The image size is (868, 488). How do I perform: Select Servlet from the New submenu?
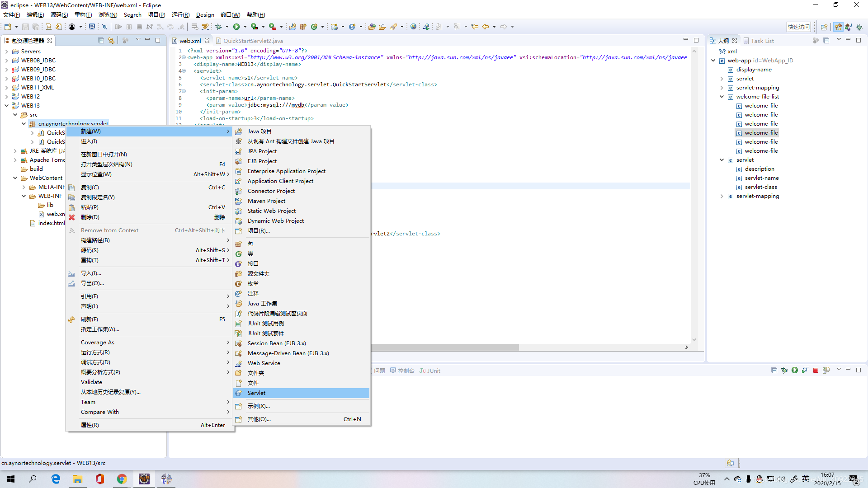pyautogui.click(x=256, y=393)
